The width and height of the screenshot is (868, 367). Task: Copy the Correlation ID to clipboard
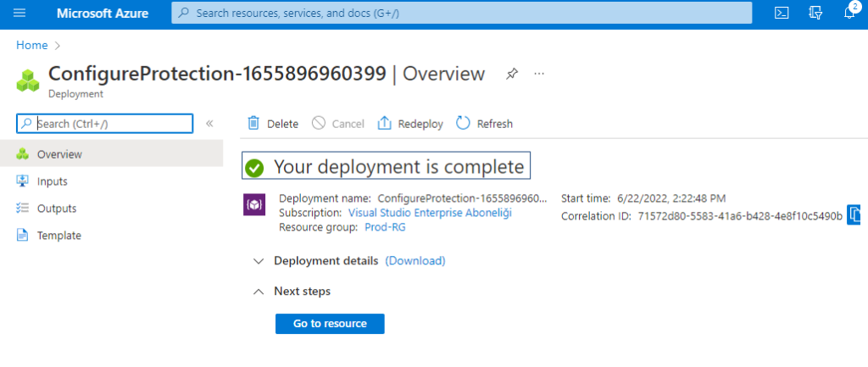click(854, 214)
